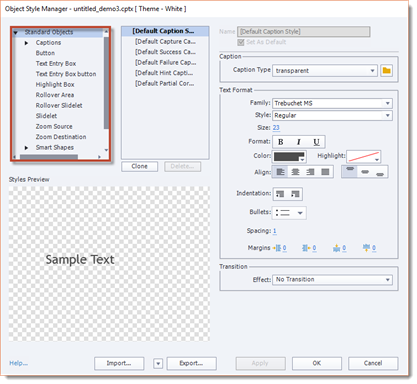The width and height of the screenshot is (417, 384).
Task: Expand the Smart Shapes tree node
Action: [x=26, y=148]
